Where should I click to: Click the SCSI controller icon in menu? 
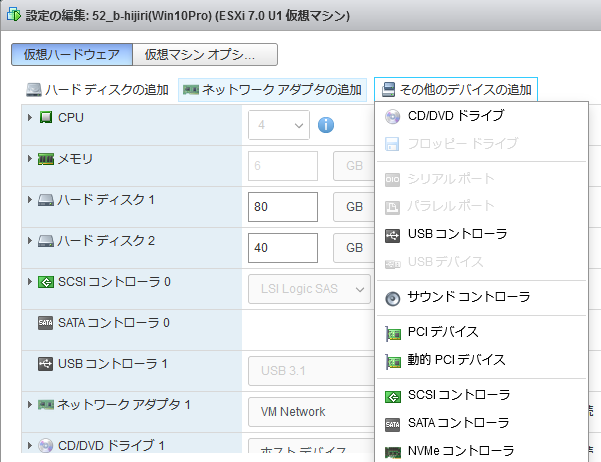[x=392, y=396]
